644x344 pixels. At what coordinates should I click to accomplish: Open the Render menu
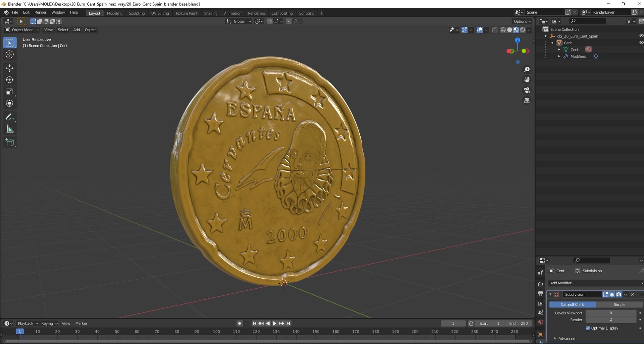pyautogui.click(x=41, y=12)
